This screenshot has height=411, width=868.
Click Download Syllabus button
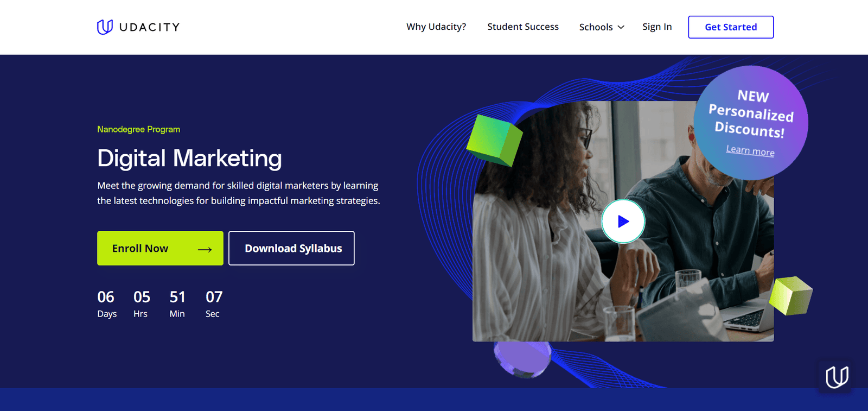[291, 248]
